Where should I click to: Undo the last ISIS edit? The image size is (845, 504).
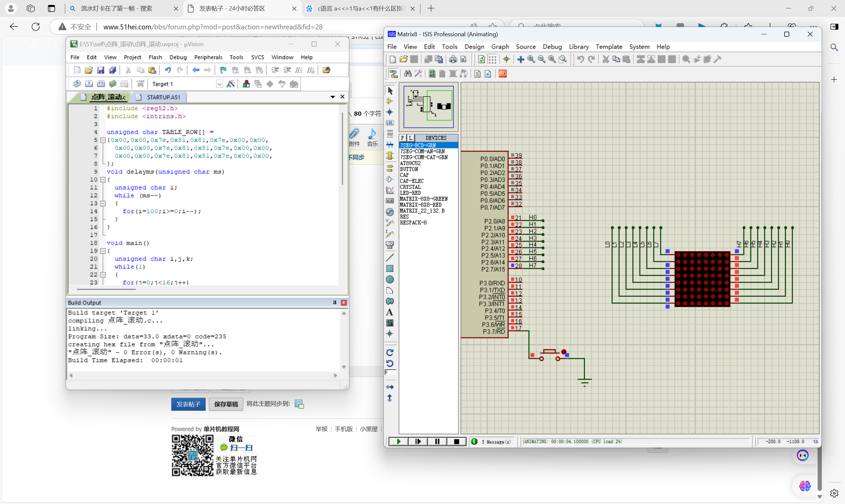[581, 59]
